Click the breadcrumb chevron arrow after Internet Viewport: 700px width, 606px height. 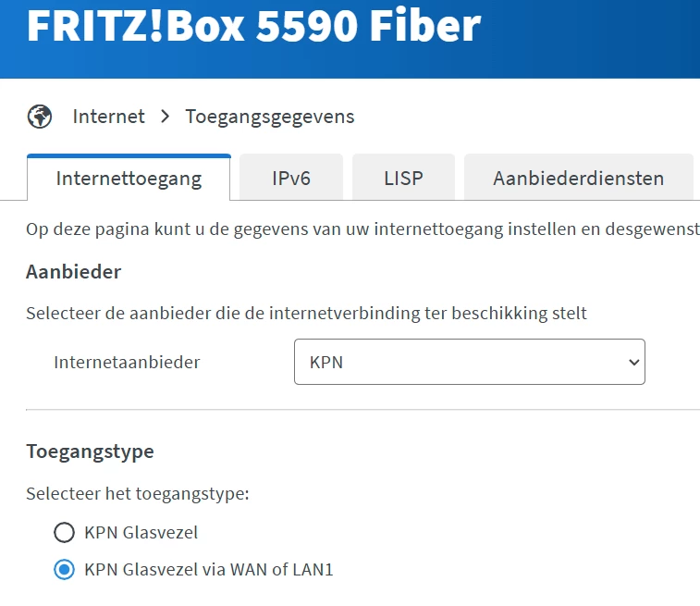coord(166,117)
